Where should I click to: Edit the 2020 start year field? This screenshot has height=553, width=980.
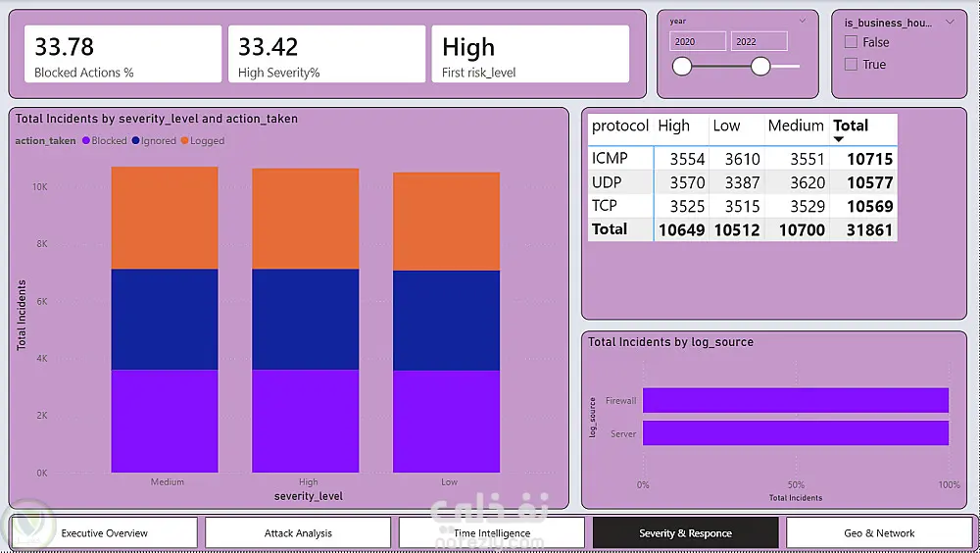(698, 41)
